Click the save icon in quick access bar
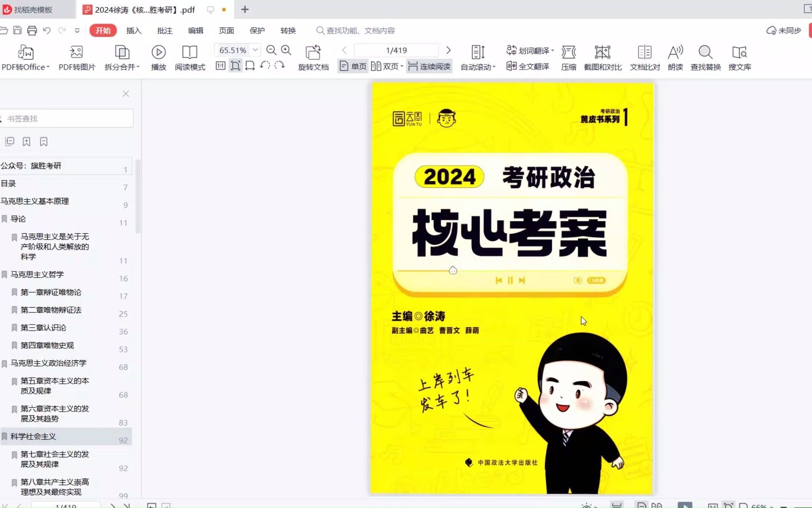 click(x=17, y=31)
